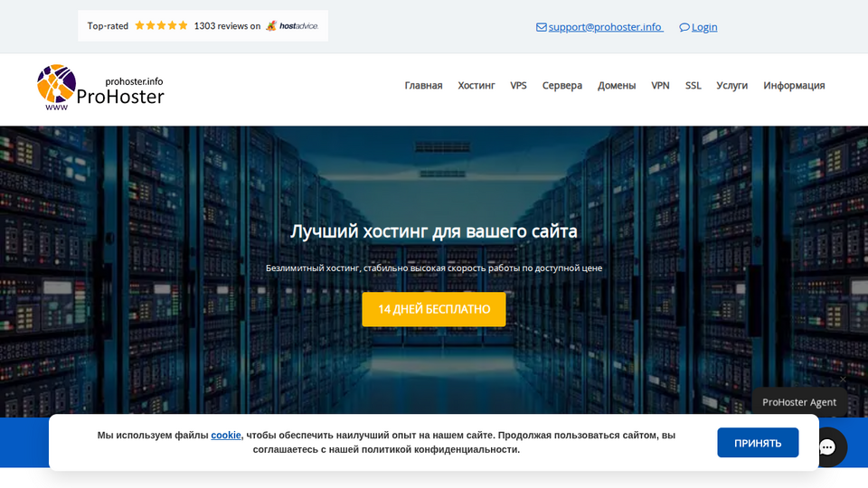The width and height of the screenshot is (868, 488).
Task: Open the Сервера menu item
Action: pyautogui.click(x=561, y=85)
